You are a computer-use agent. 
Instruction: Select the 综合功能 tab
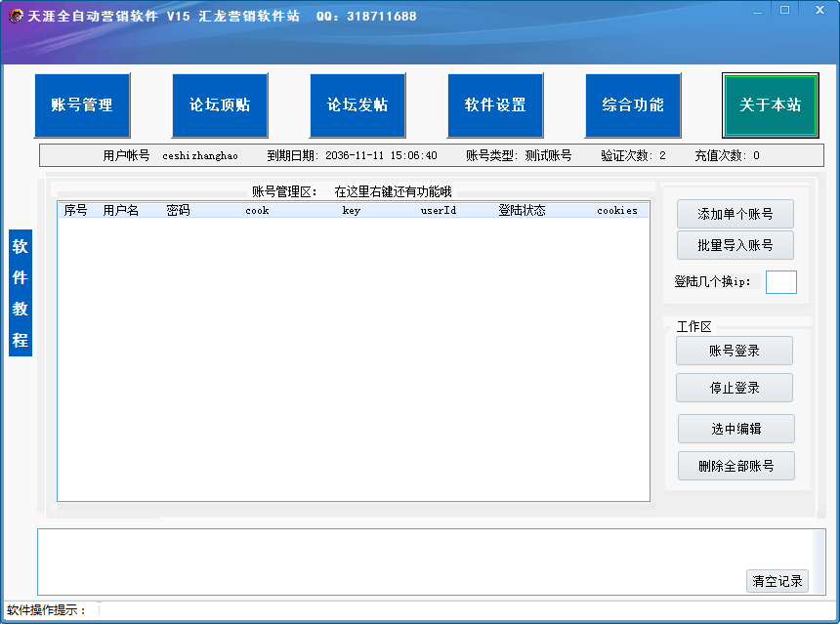pyautogui.click(x=633, y=105)
